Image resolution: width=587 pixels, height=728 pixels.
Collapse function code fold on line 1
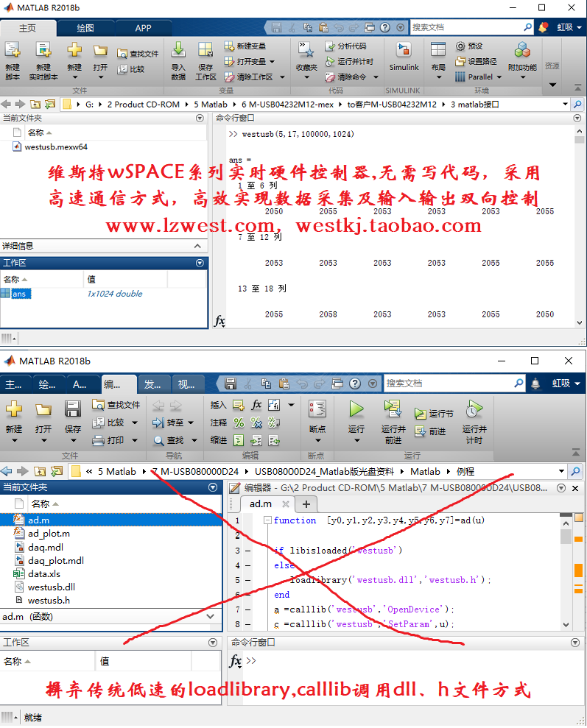(267, 520)
